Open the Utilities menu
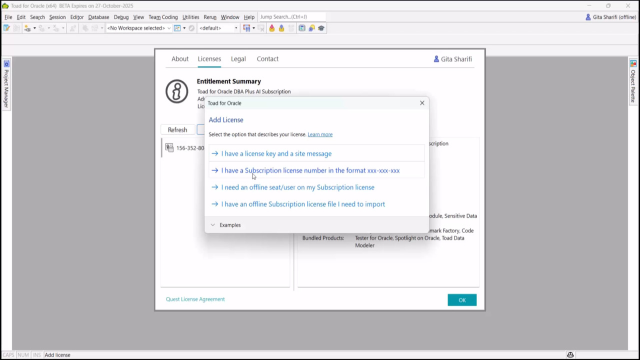 pos(191,17)
